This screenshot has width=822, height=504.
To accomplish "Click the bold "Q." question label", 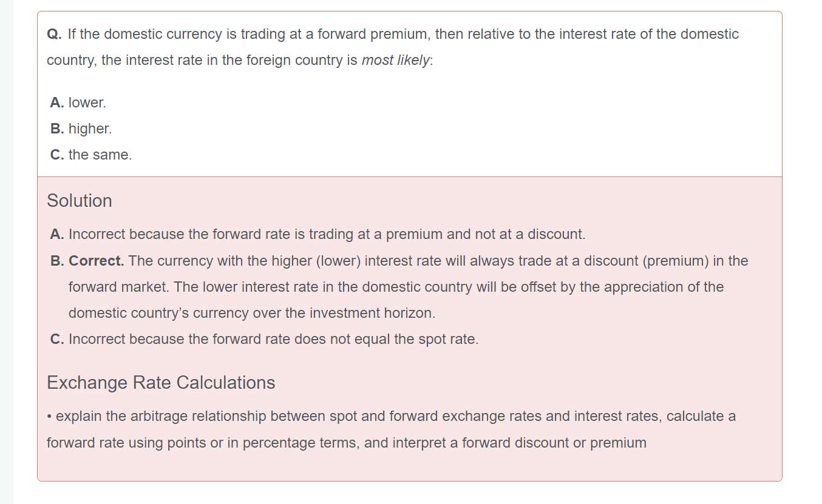I will pyautogui.click(x=54, y=34).
